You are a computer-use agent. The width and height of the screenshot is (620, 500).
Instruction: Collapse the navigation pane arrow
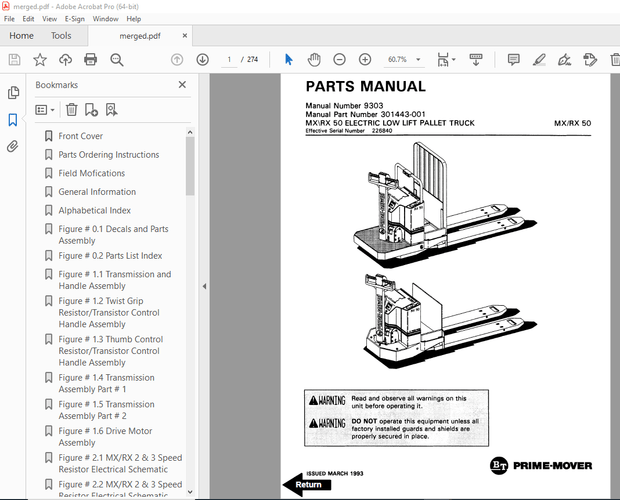pyautogui.click(x=204, y=286)
